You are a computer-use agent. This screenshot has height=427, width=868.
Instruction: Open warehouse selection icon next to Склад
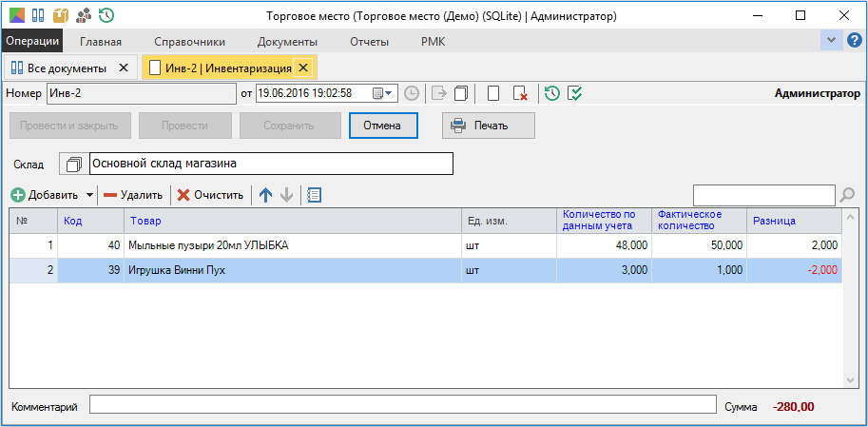click(73, 164)
